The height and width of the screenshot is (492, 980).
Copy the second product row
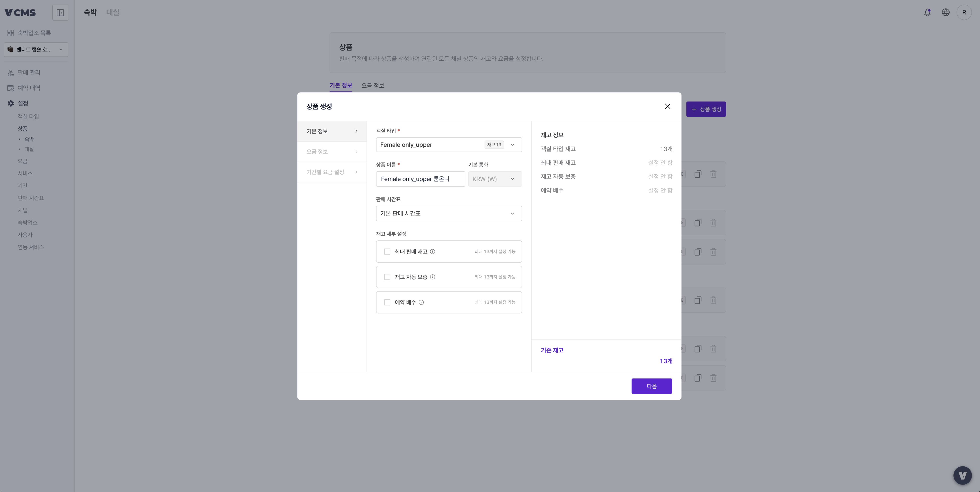pyautogui.click(x=698, y=223)
